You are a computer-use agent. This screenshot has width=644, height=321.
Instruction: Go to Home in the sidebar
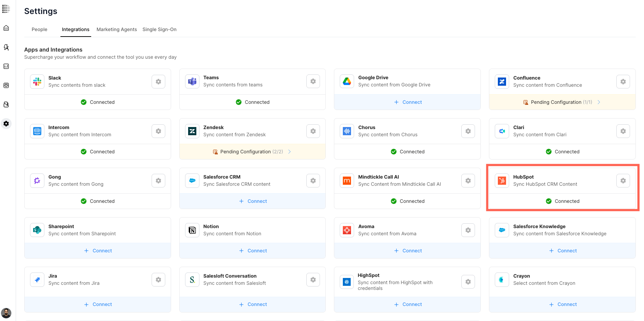point(6,28)
